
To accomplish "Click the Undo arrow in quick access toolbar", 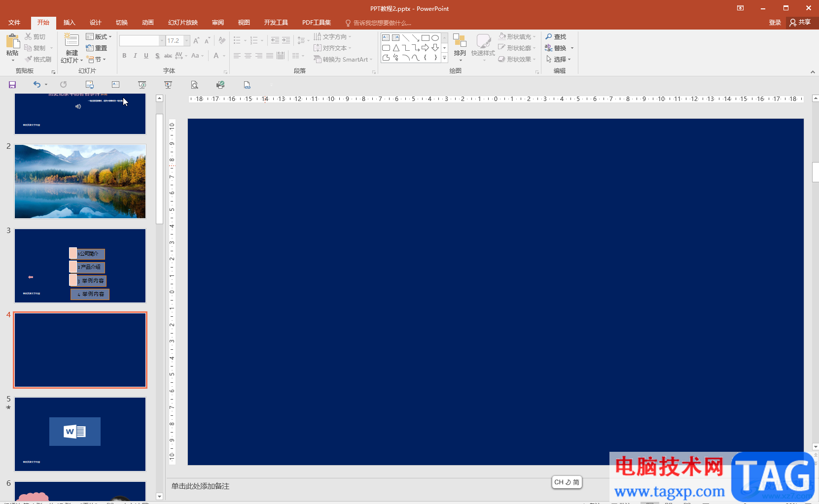I will (37, 85).
